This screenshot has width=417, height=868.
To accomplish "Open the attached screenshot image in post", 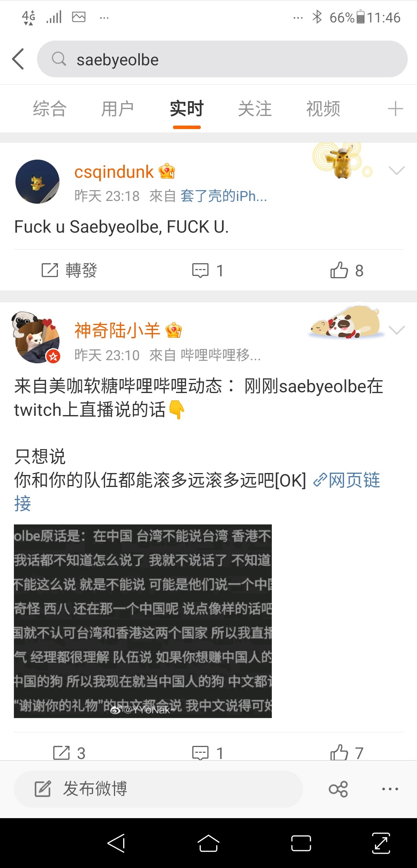I will tap(143, 621).
